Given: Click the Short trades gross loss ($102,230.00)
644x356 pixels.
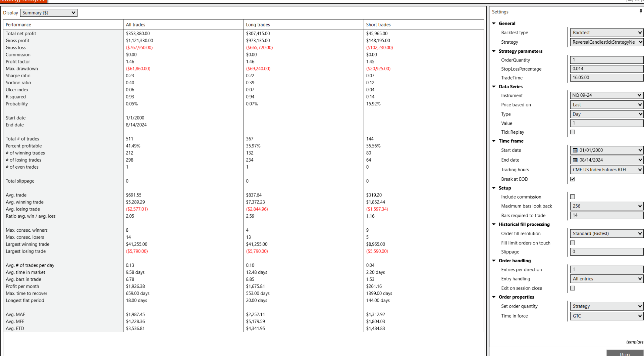Looking at the screenshot, I should pos(379,48).
